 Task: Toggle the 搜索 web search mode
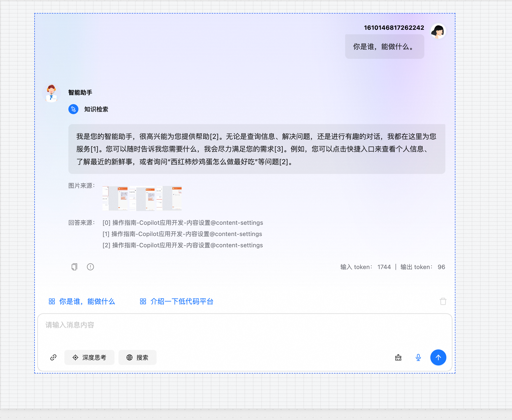tap(138, 357)
